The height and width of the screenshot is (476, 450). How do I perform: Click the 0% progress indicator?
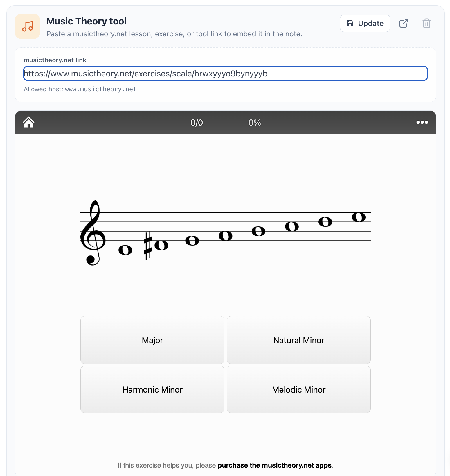tap(254, 122)
